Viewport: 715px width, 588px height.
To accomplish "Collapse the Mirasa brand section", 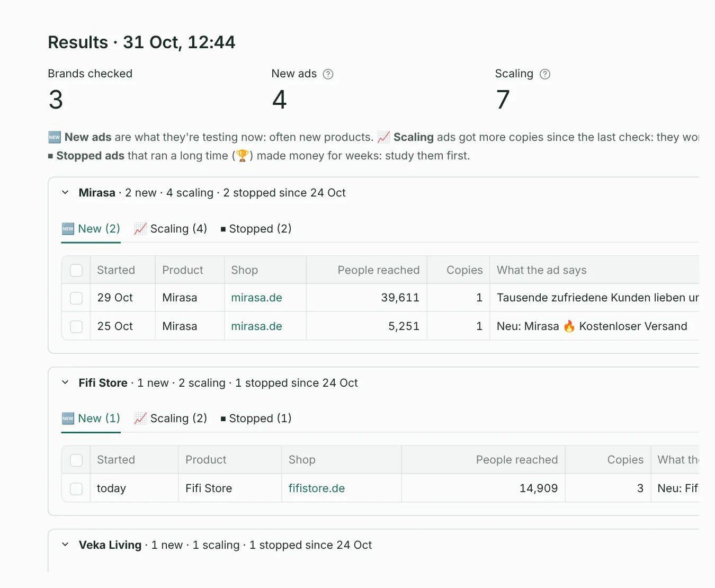I will [65, 192].
